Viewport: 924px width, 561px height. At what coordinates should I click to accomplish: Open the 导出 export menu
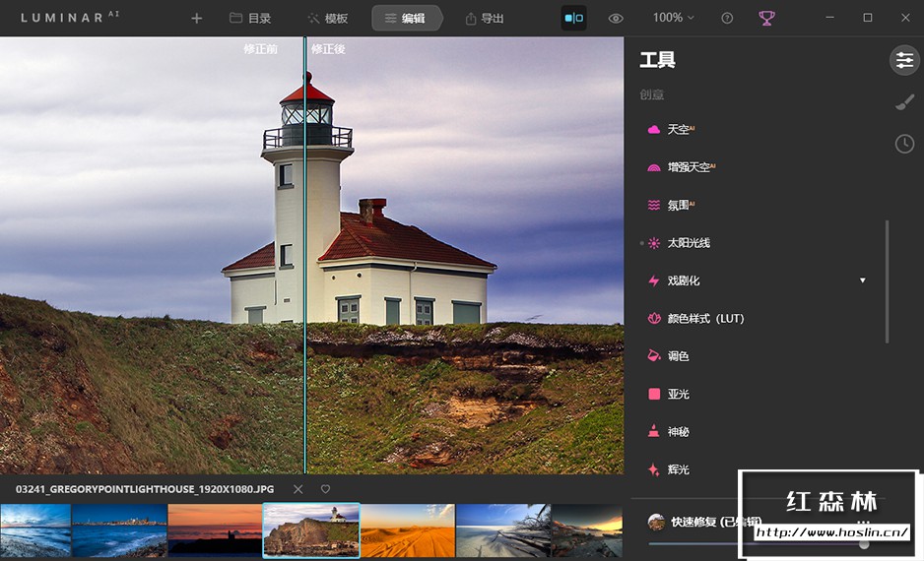tap(485, 19)
